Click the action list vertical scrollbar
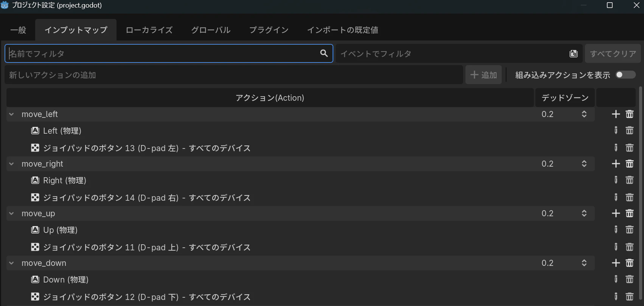This screenshot has width=644, height=306. (x=641, y=193)
